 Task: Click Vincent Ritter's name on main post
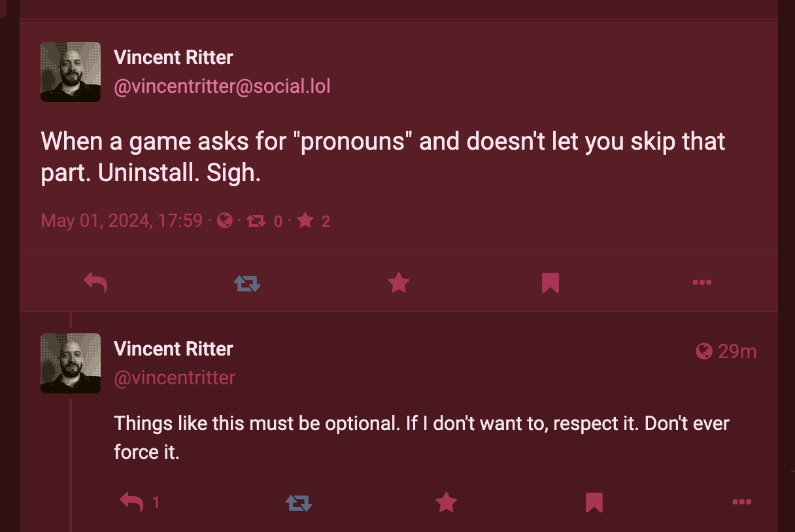(x=173, y=58)
